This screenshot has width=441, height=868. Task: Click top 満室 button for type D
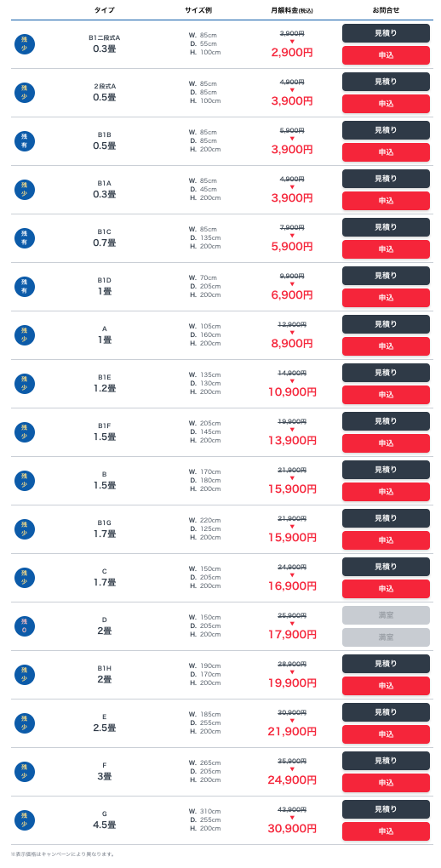coord(386,615)
